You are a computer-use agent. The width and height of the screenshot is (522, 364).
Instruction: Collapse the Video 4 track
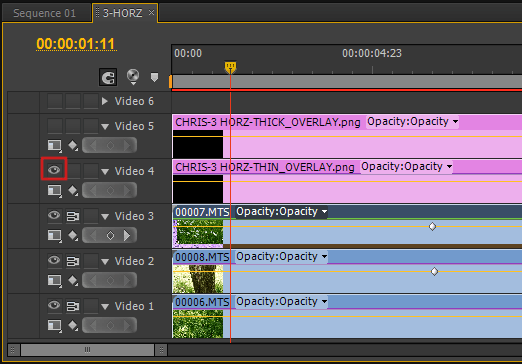click(x=105, y=172)
